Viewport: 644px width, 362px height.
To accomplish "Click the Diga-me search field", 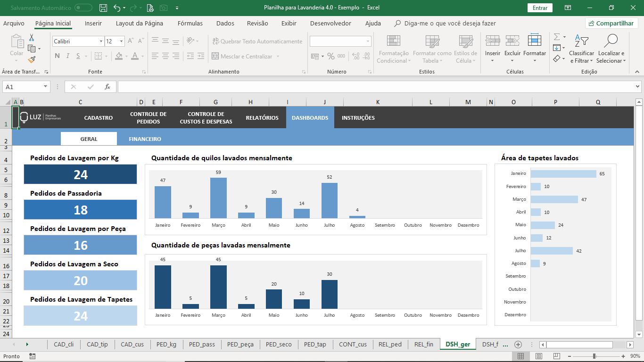I will click(x=445, y=23).
